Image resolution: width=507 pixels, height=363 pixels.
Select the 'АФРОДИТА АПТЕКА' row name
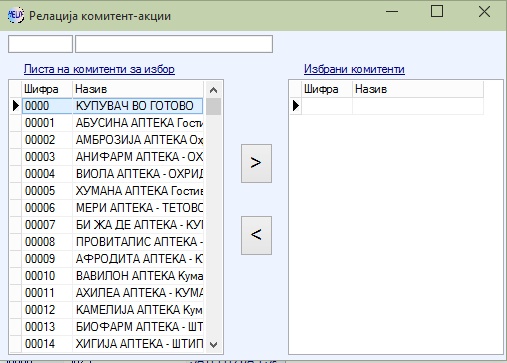pyautogui.click(x=138, y=259)
